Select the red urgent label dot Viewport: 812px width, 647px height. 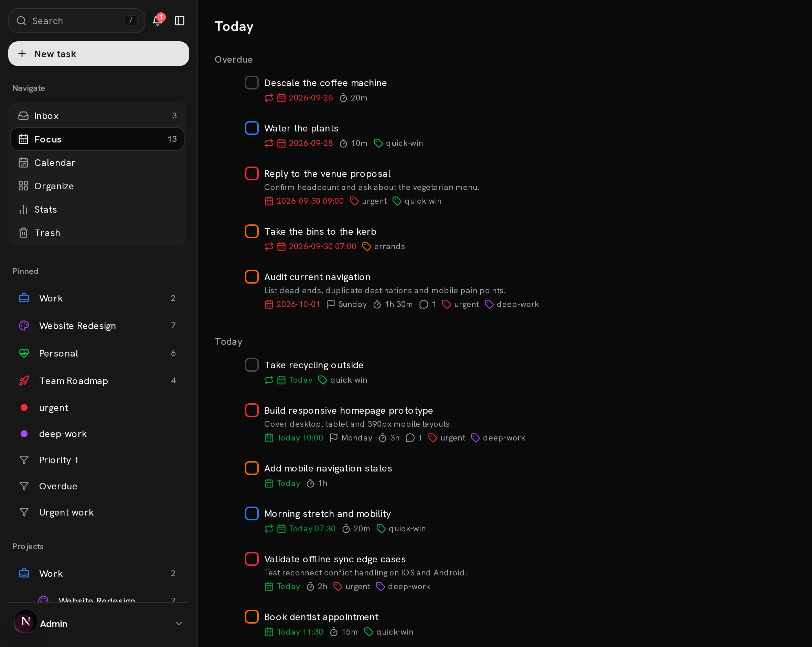pyautogui.click(x=24, y=407)
